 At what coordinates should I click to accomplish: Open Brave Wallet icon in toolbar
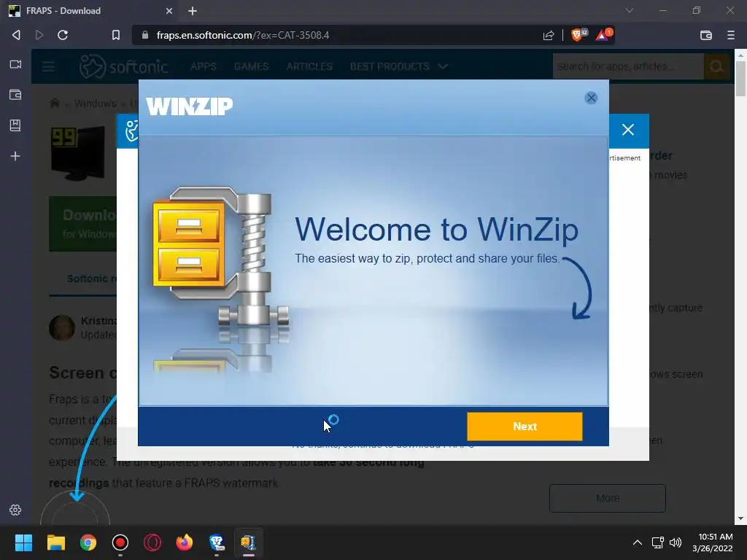pyautogui.click(x=706, y=35)
